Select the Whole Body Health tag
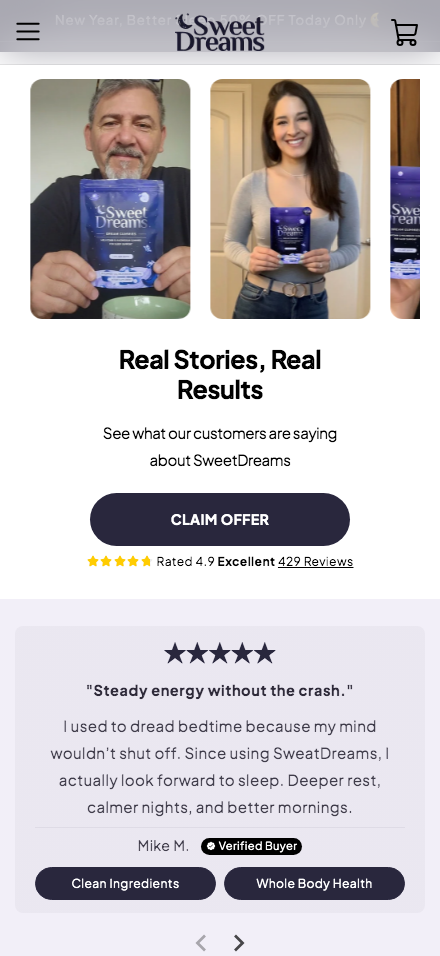The image size is (440, 956). coord(314,883)
